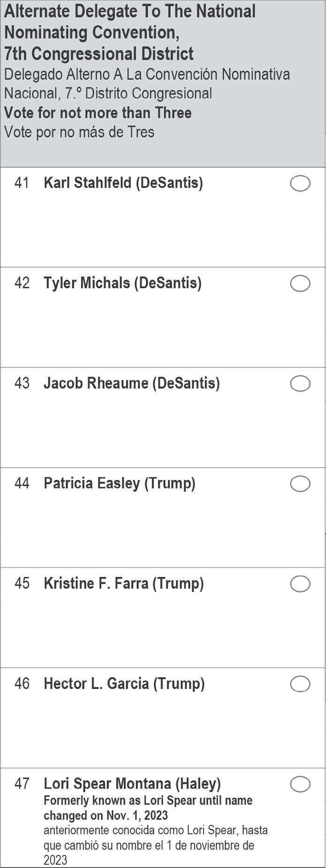
Task: Click the name Patricia Easley (Trump)
Action: click(x=120, y=483)
